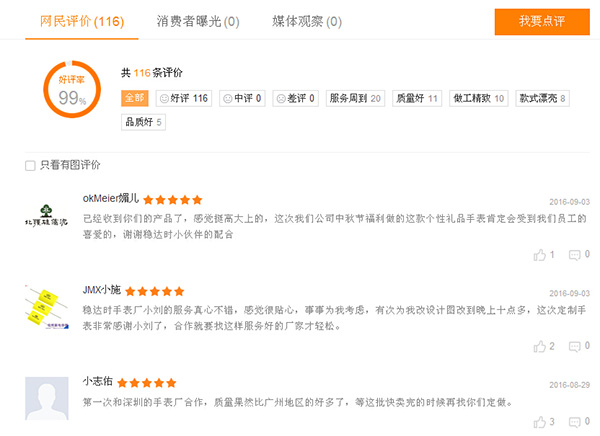Image resolution: width=600 pixels, height=436 pixels.
Task: Select the 全部 filter
Action: pos(134,98)
